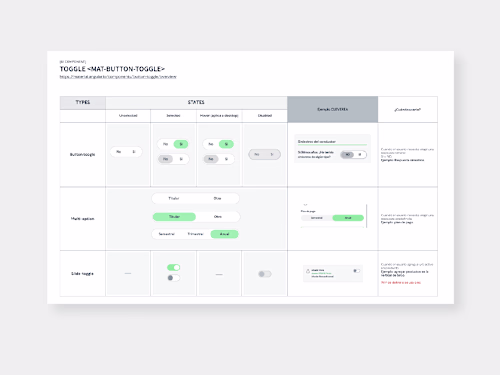Select green 'Anual' in payment example card

pos(348,218)
